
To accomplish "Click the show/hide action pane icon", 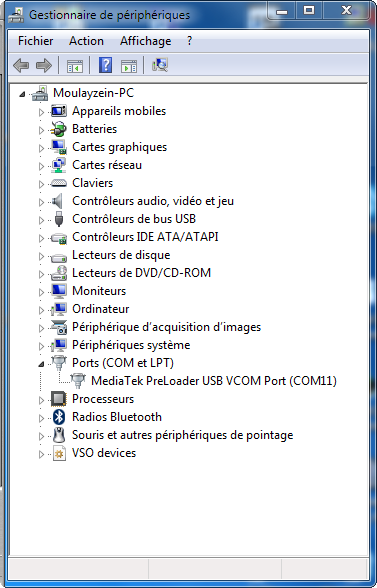I will tap(129, 66).
